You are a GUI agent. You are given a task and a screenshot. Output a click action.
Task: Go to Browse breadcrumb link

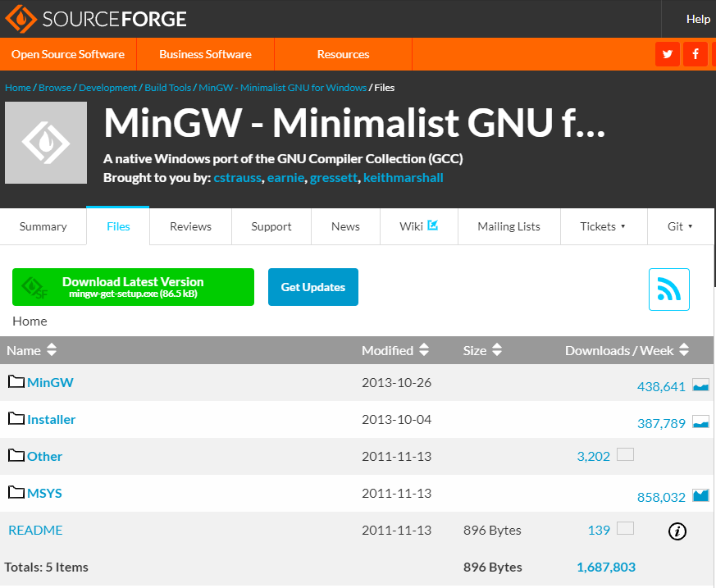click(55, 88)
